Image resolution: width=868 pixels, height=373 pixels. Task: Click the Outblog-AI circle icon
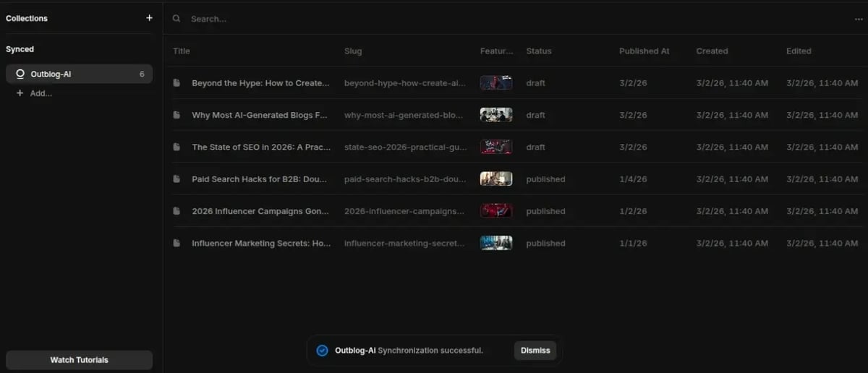[20, 74]
